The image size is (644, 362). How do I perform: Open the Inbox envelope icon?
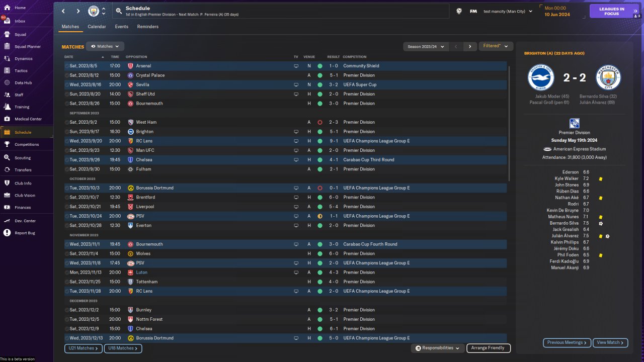(7, 21)
